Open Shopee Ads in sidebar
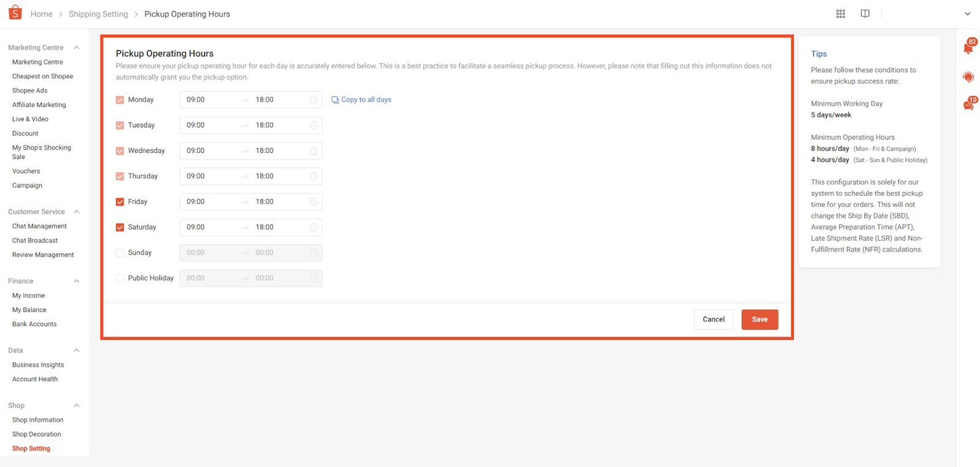The image size is (980, 467). [x=29, y=91]
